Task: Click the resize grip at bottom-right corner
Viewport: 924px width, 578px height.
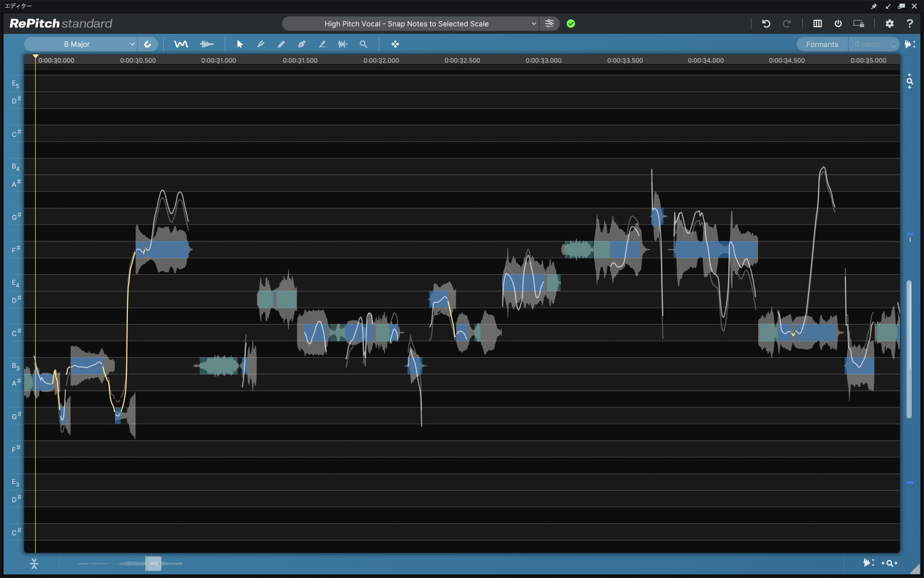Action: coord(915,570)
